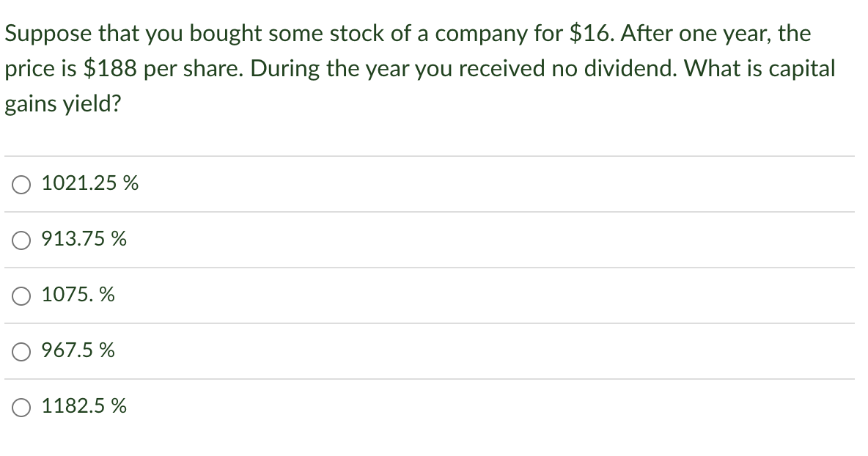868x456 pixels.
Task: Select the radio button for 1021.25 %
Action: click(20, 184)
